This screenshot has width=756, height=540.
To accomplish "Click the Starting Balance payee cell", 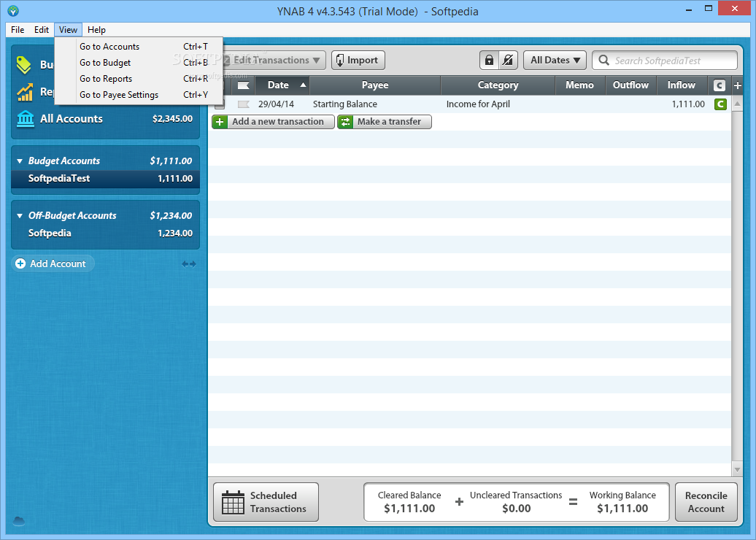I will (345, 104).
